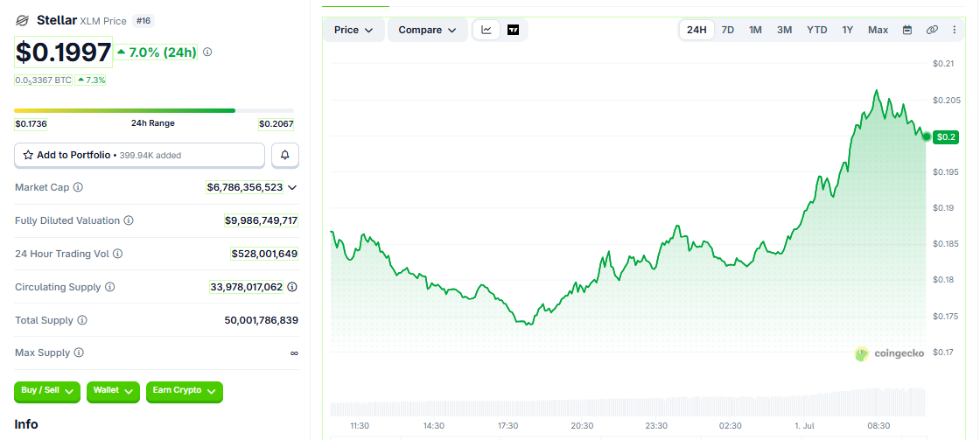
Task: Click the 24h Range progress bar
Action: (154, 110)
